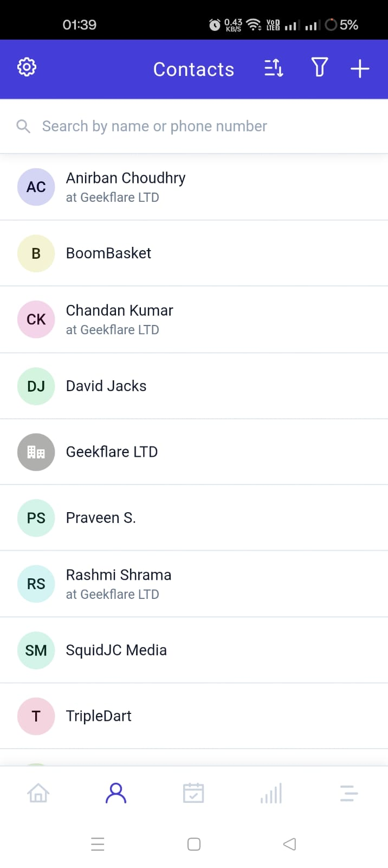Tap the PS avatar for Praveen S.

pos(36,518)
